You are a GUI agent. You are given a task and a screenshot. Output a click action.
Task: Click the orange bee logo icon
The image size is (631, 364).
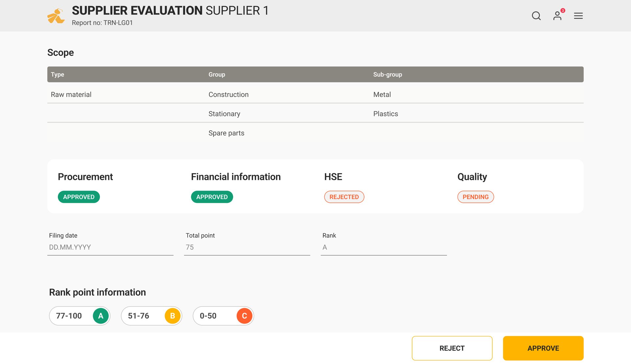(x=56, y=16)
